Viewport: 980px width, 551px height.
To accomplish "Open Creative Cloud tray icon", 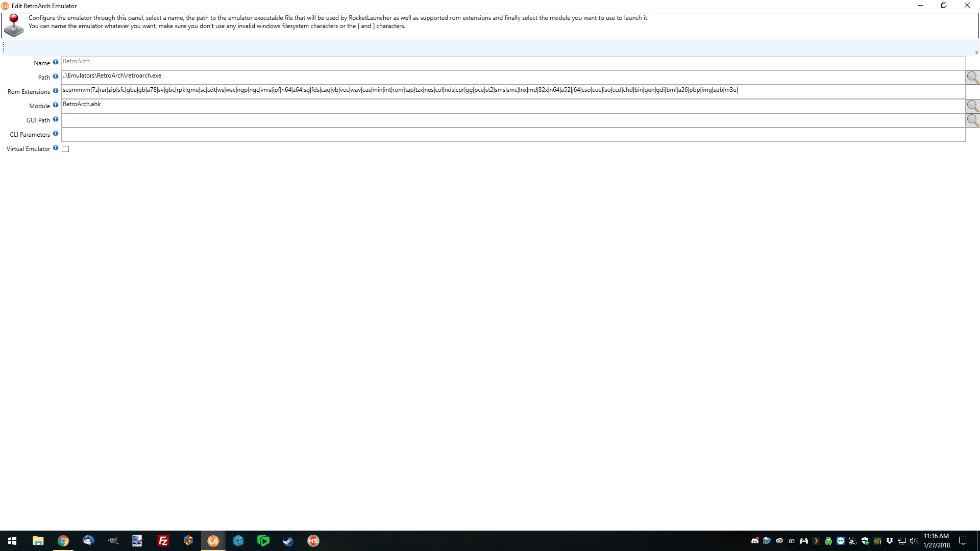I will tap(779, 541).
